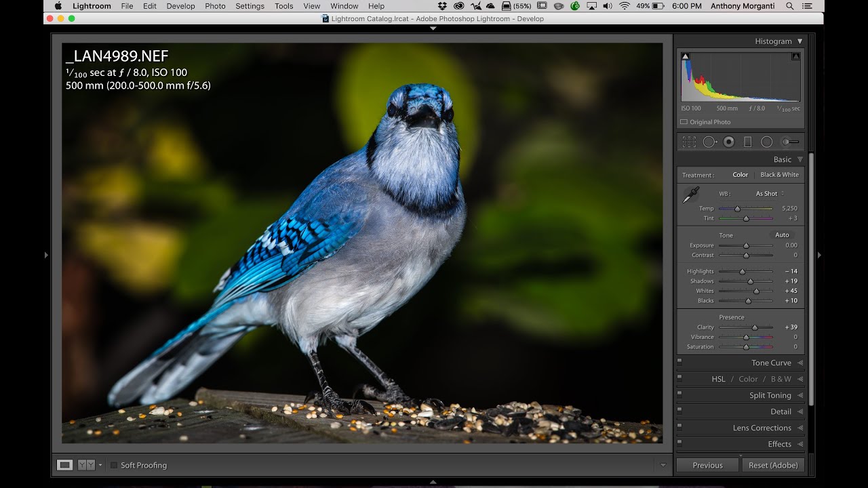Viewport: 868px width, 488px height.
Task: Click the volume icon in menu bar
Action: (608, 6)
